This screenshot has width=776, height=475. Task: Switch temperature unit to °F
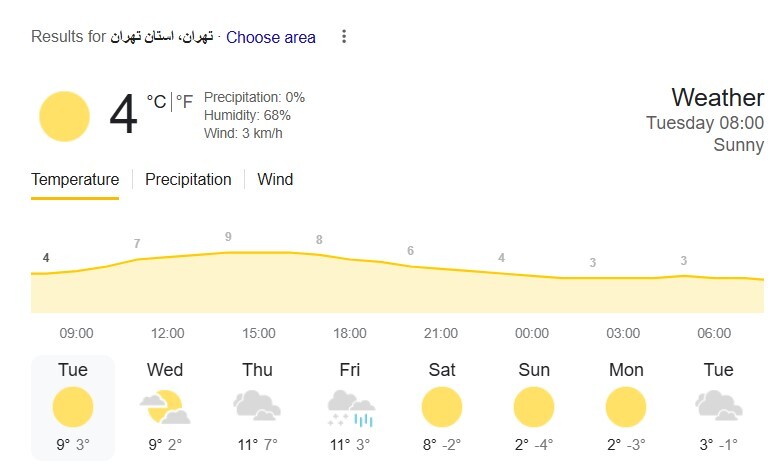coord(185,102)
